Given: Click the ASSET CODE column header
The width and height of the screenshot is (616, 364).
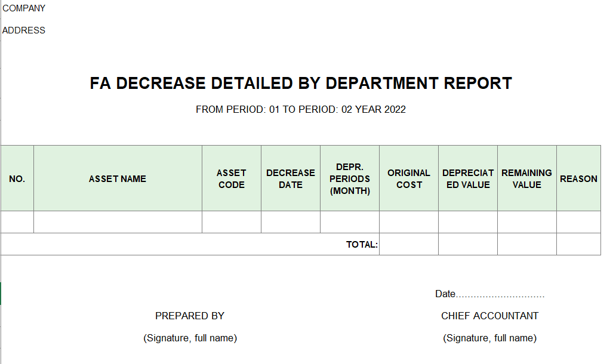Looking at the screenshot, I should point(232,178).
